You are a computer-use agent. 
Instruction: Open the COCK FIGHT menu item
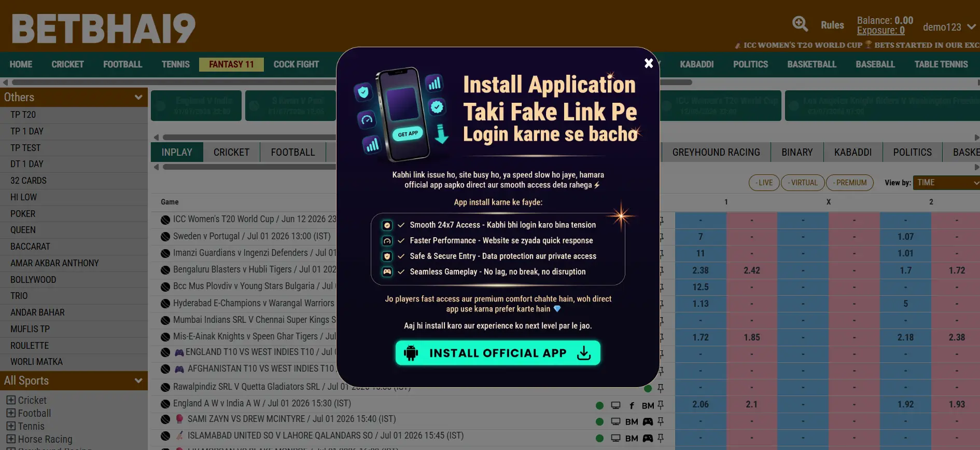click(296, 64)
